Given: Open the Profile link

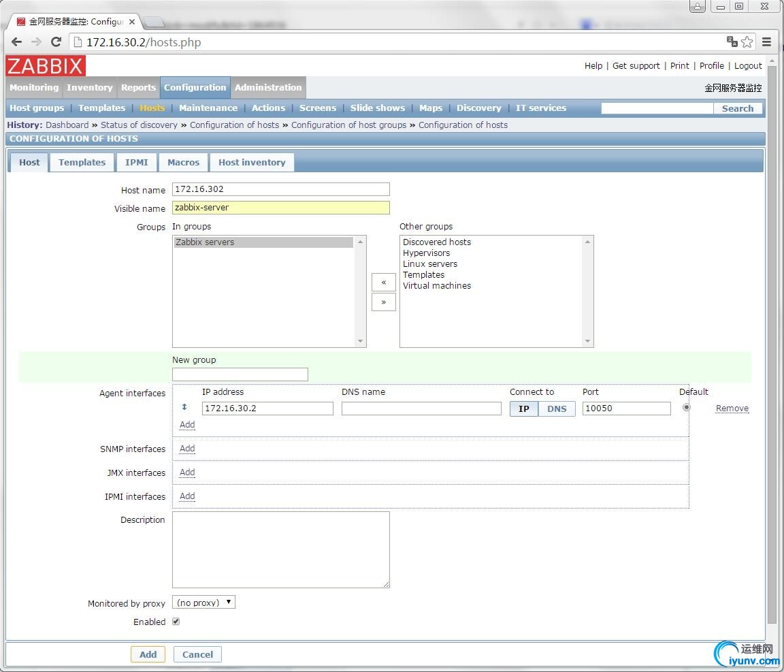Looking at the screenshot, I should 711,65.
